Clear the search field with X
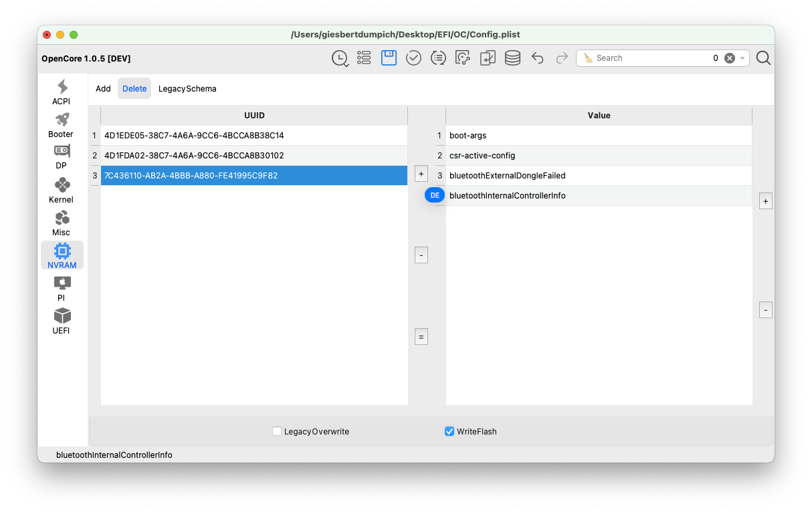Screen dimensions: 812x512 tap(730, 58)
